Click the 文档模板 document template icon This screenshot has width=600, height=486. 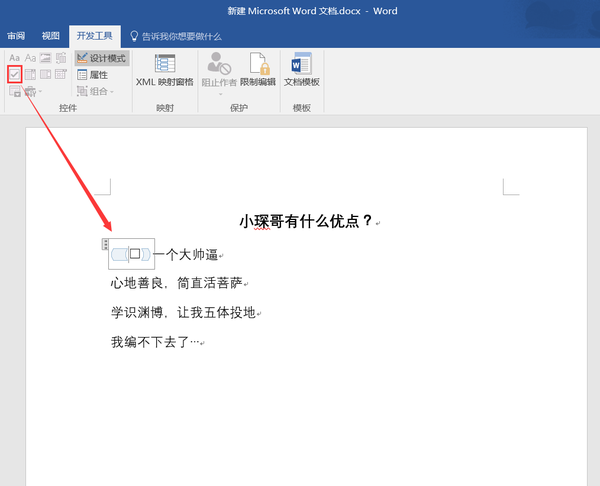[x=301, y=69]
